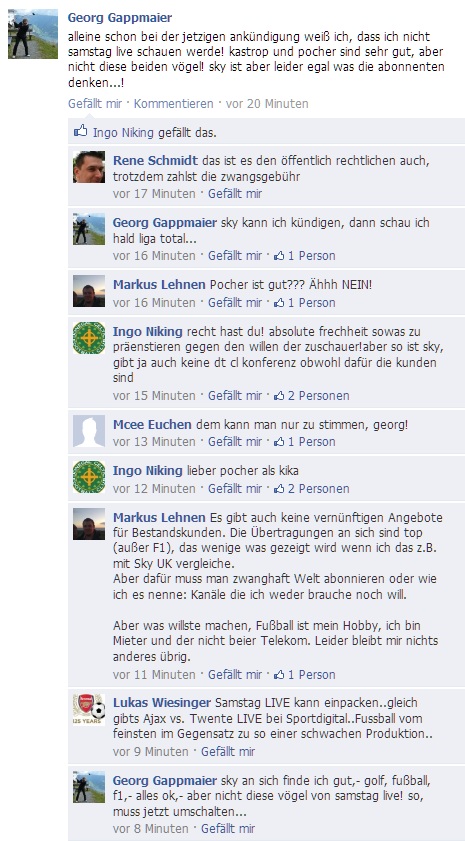Click 'vor 9 Minuten' timestamp on Lukas's comment
465x841 pixels.
(151, 752)
